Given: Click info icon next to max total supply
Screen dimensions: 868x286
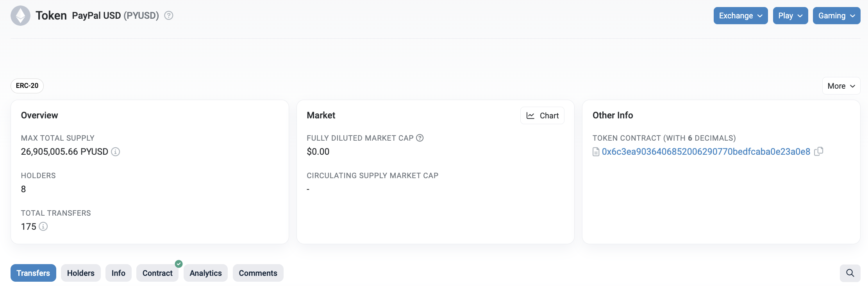Looking at the screenshot, I should click(116, 152).
